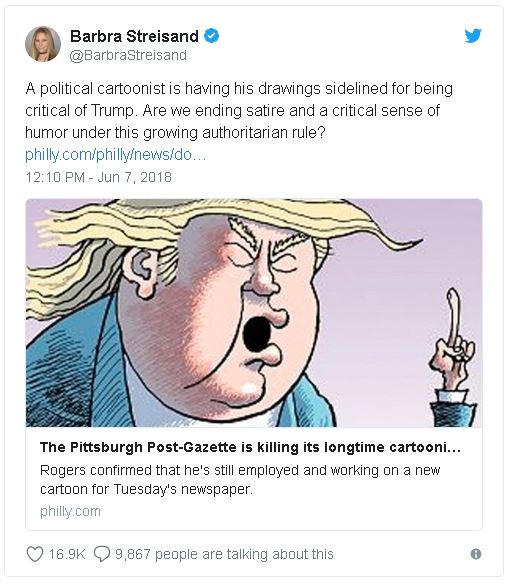Click the Trump cartoon preview image

(254, 313)
